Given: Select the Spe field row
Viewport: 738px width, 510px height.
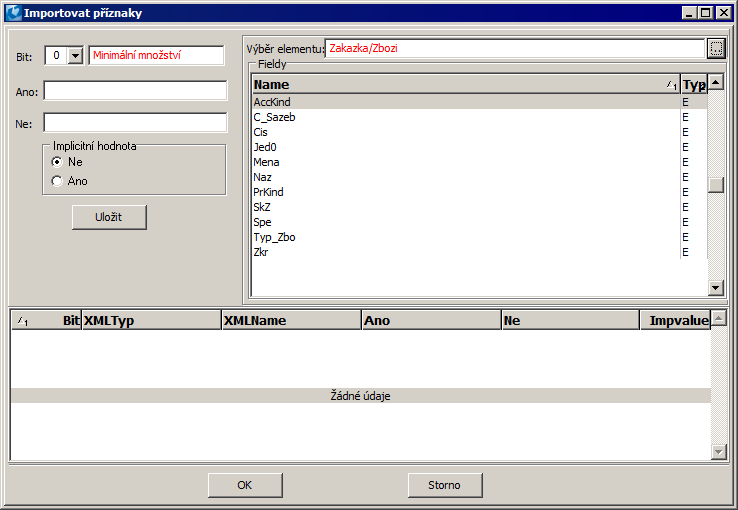Looking at the screenshot, I should [x=480, y=223].
